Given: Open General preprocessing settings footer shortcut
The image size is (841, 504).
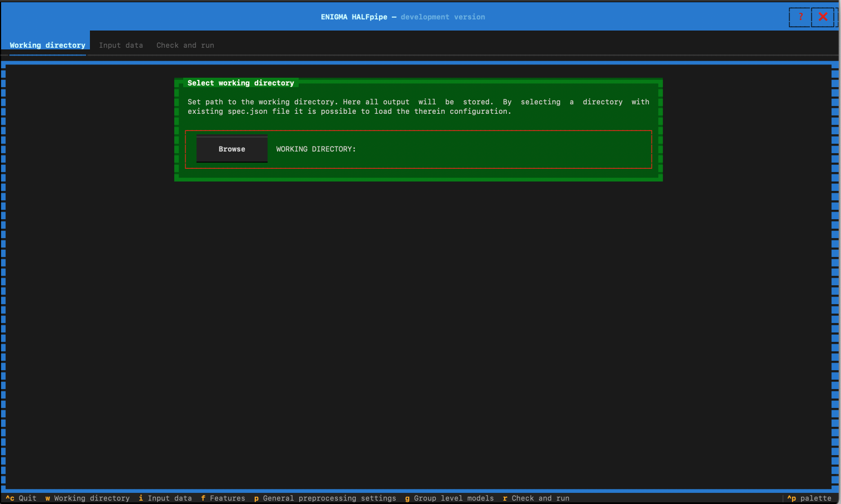Looking at the screenshot, I should coord(325,498).
